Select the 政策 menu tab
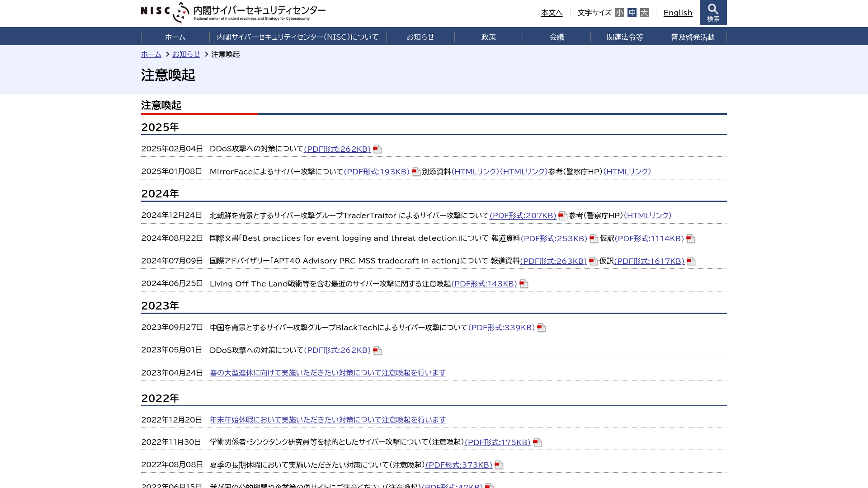 click(488, 36)
